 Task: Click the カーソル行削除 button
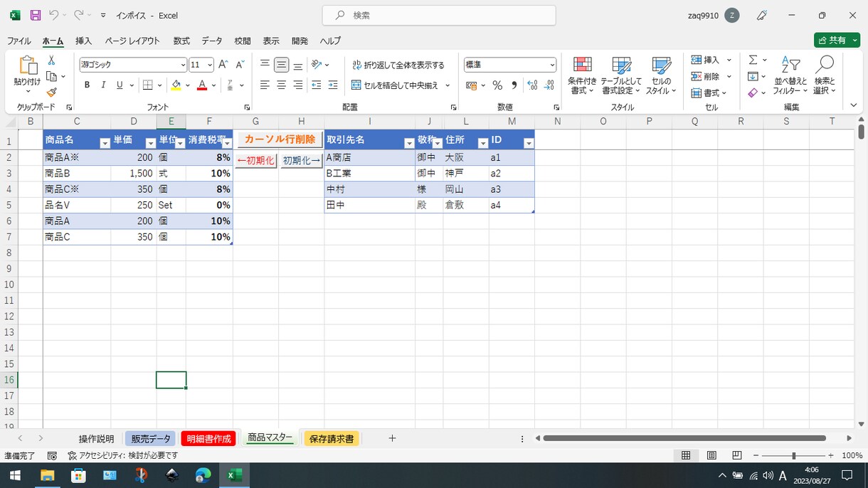coord(280,139)
